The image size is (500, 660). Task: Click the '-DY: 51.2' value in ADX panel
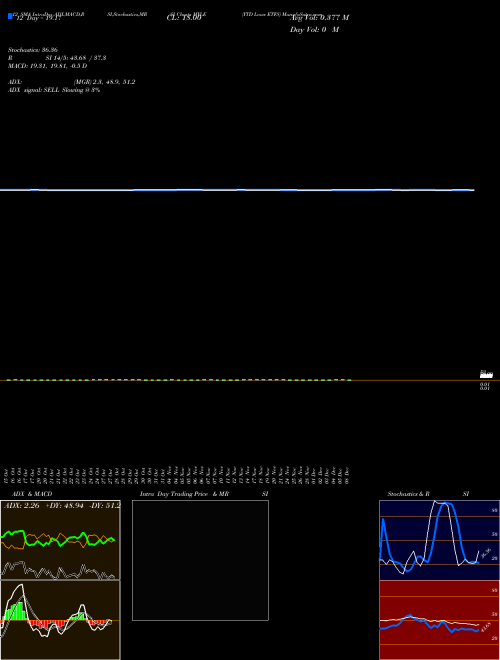coord(105,506)
